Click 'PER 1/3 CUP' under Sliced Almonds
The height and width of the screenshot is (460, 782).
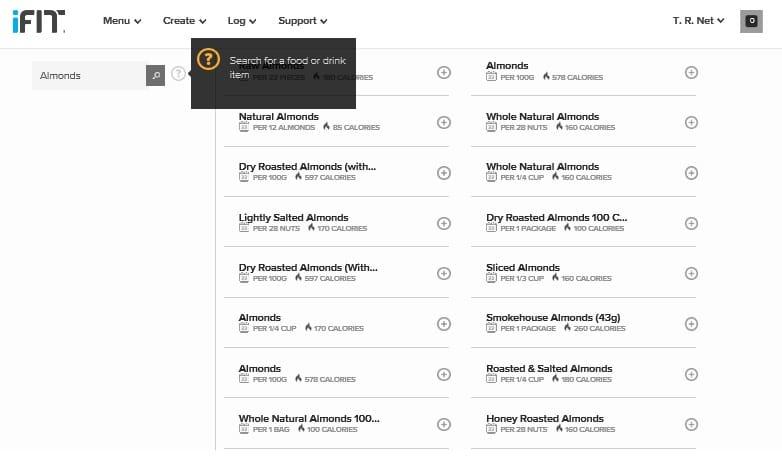pos(522,278)
